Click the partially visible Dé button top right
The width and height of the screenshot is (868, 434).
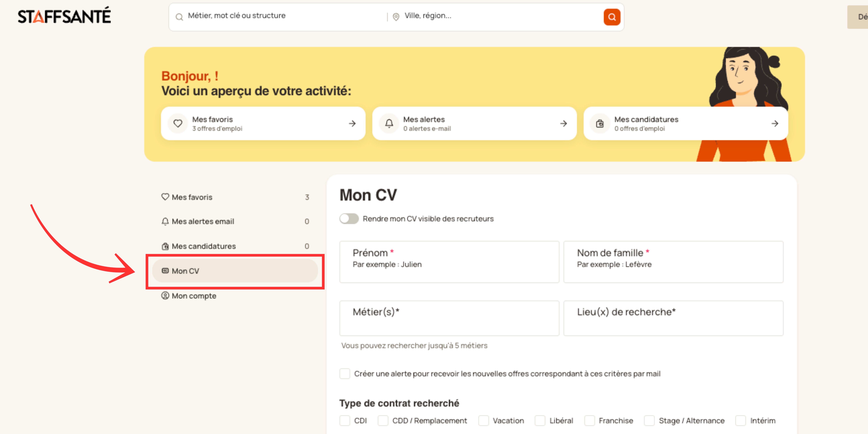point(858,17)
